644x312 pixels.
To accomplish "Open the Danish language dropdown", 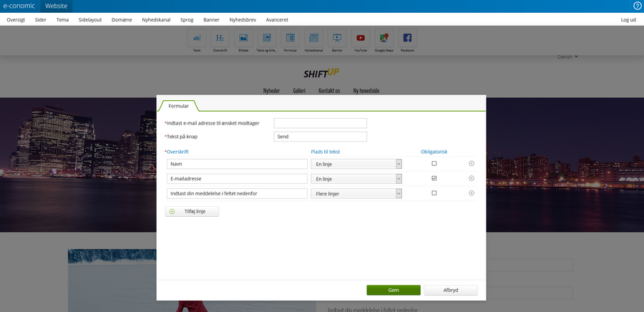I will click(567, 57).
